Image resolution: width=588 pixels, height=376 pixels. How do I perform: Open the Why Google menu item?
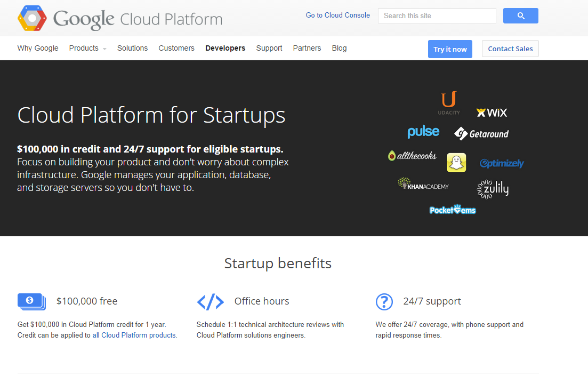point(38,48)
